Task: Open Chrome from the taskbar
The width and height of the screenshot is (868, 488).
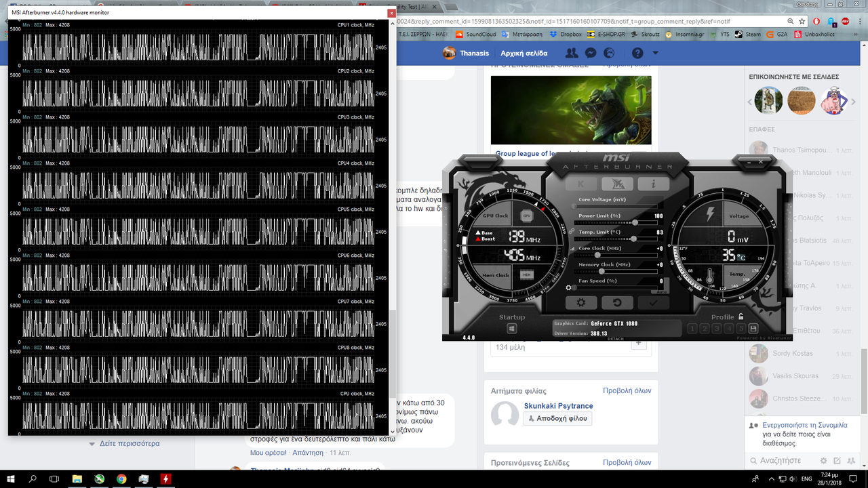Action: click(121, 479)
